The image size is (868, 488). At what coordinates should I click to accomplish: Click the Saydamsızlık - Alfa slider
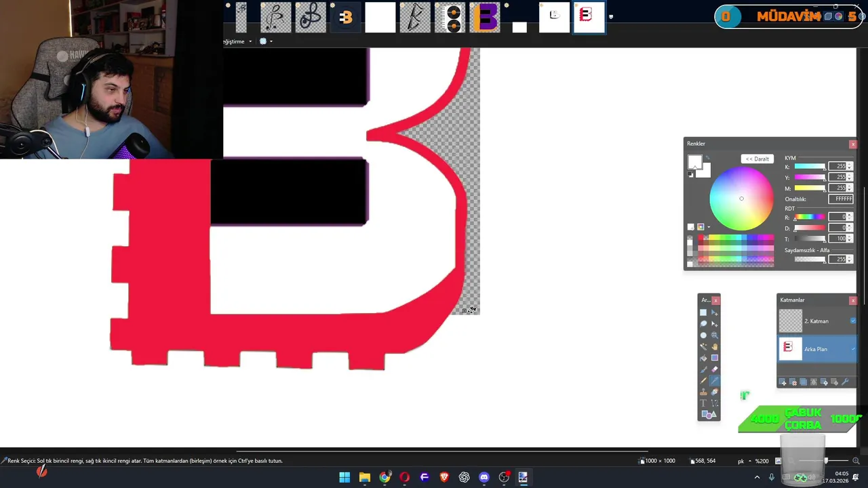tap(810, 259)
